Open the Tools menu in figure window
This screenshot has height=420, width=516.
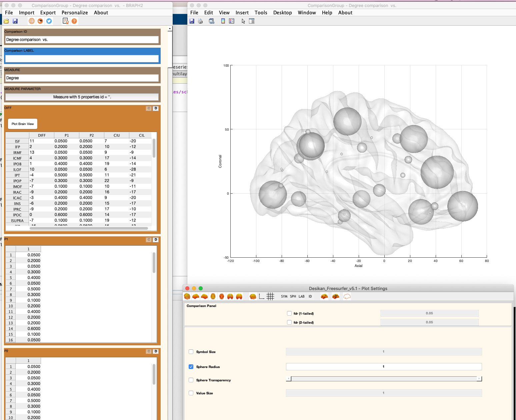tap(261, 13)
